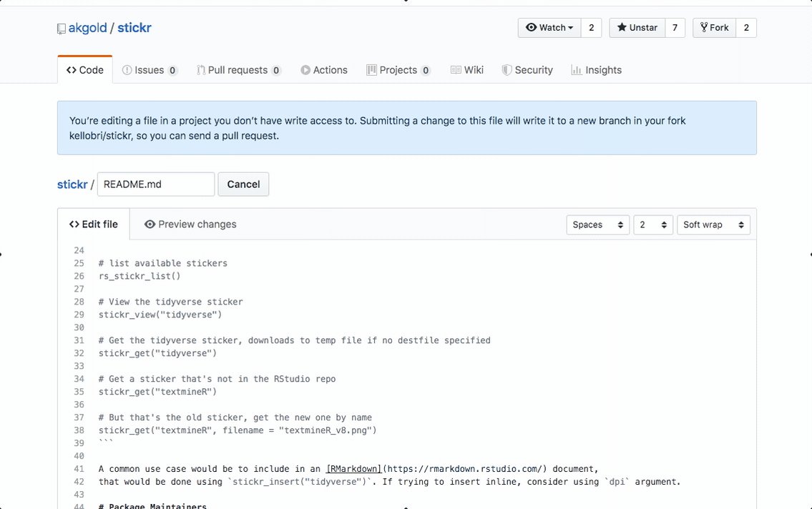Click the book icon on Wiki tab
This screenshot has height=509, width=812.
tap(456, 70)
